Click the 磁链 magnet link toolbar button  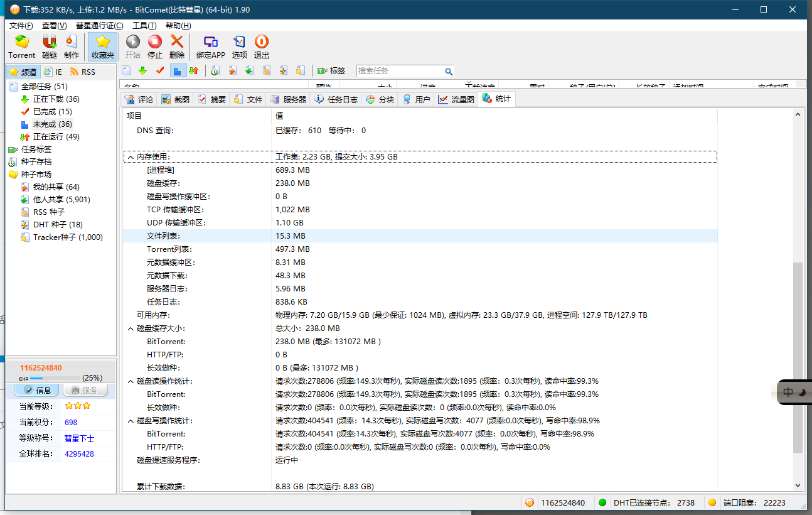[50, 47]
